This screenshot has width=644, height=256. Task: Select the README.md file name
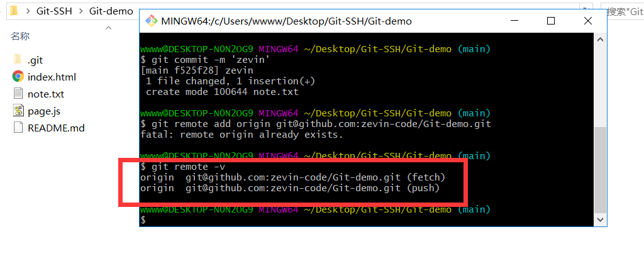click(56, 128)
